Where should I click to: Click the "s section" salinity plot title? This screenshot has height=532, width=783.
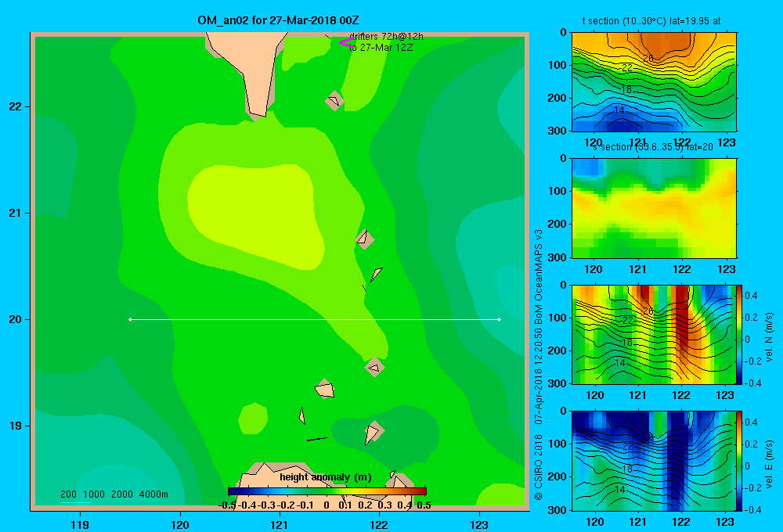pos(653,147)
